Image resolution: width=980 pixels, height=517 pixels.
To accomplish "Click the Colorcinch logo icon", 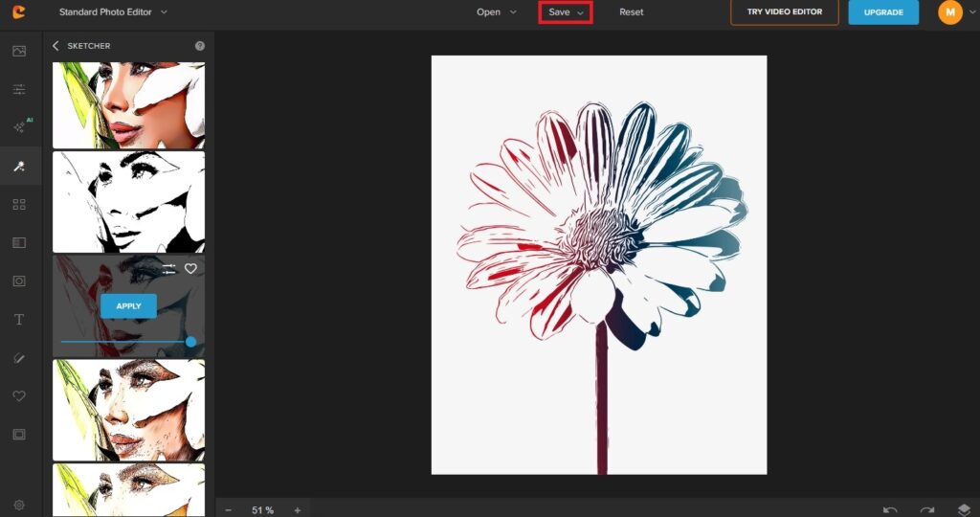I will click(x=19, y=11).
